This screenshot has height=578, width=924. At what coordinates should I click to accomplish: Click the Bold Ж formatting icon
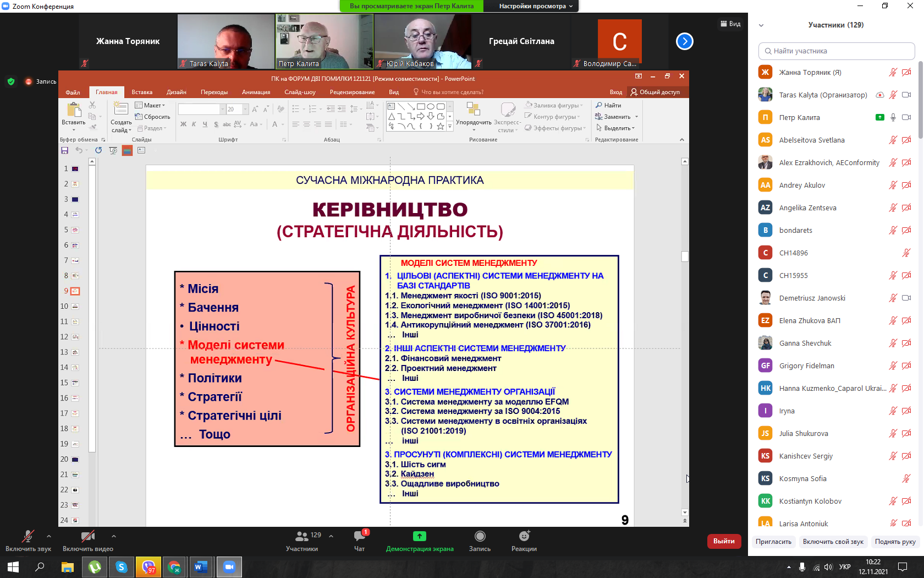point(184,124)
